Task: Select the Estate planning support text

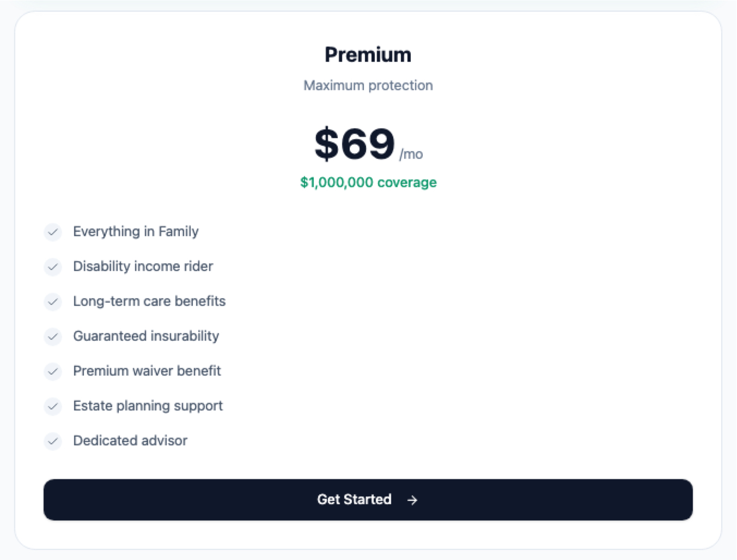Action: 148,406
